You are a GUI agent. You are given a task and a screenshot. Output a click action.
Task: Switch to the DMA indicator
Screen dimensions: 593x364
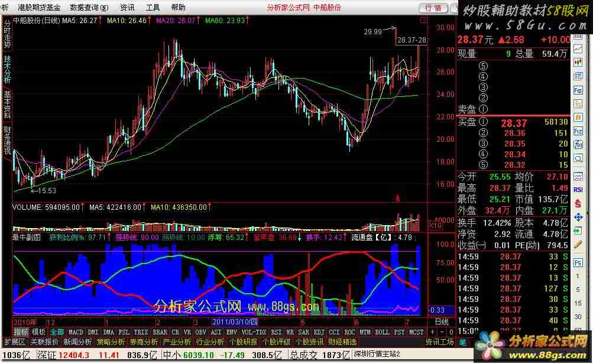[x=109, y=332]
